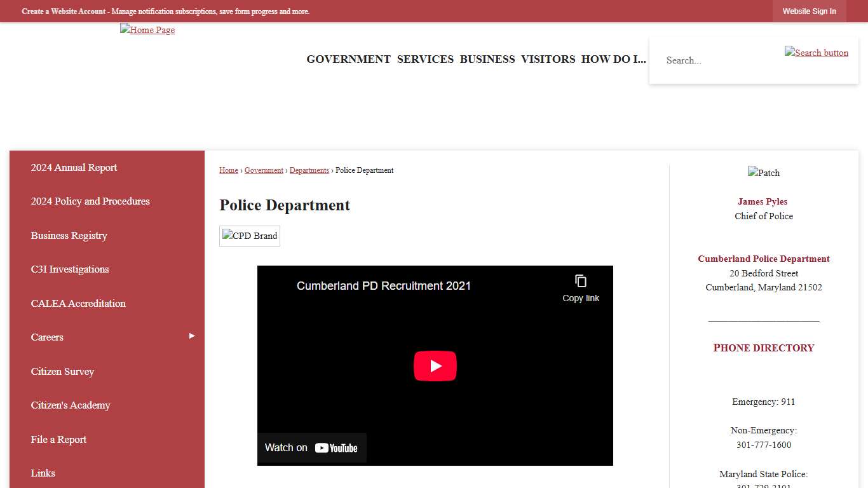Open the 2024 Annual Report page
Image resolution: width=868 pixels, height=488 pixels.
tap(74, 168)
